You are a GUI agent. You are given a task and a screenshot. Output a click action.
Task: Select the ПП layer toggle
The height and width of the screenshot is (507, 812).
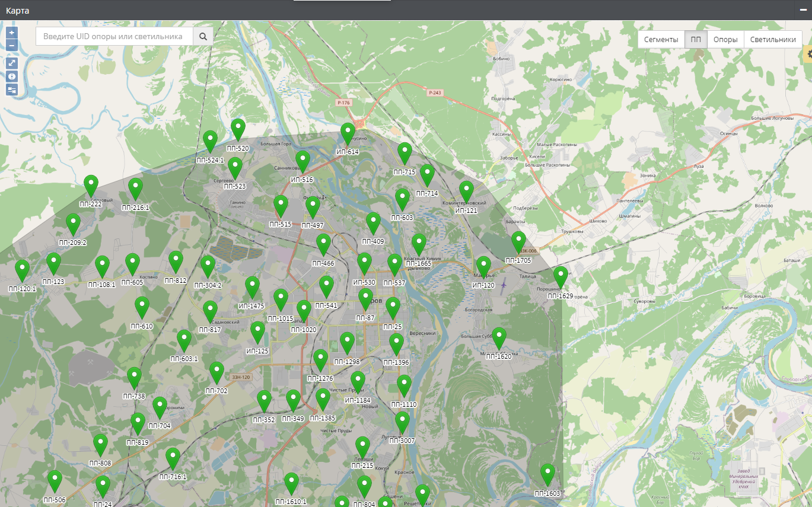696,40
